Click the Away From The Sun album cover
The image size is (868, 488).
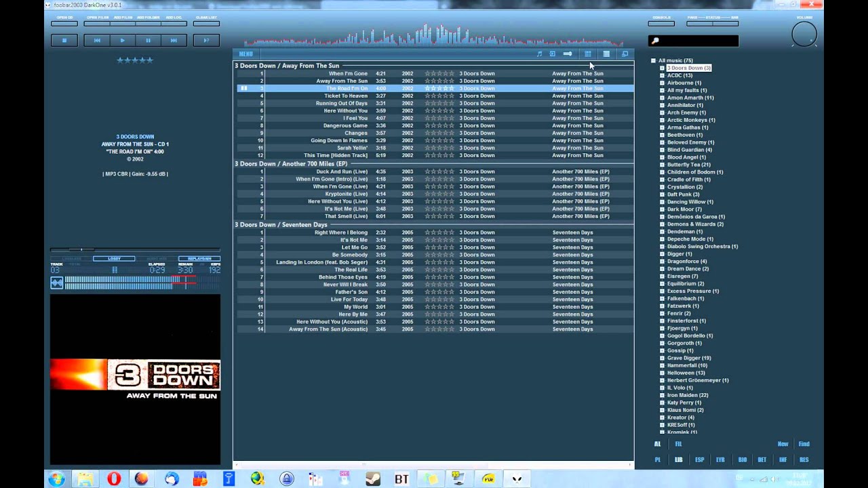click(135, 379)
